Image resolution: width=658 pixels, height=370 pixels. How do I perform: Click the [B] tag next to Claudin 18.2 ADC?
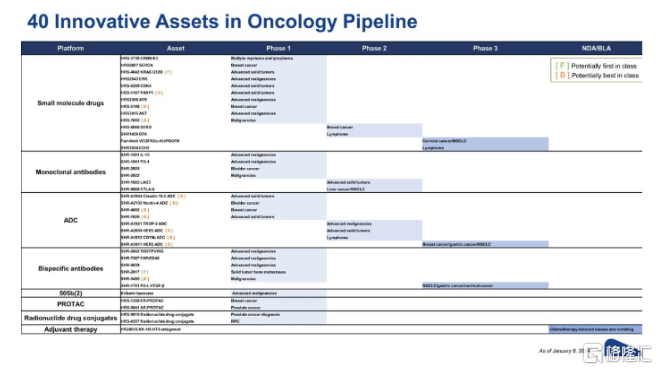(181, 196)
